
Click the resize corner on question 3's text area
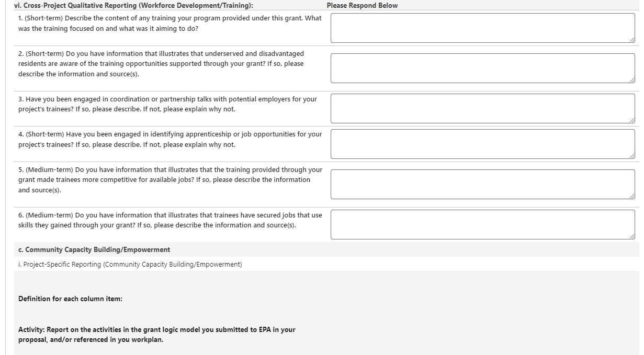click(632, 120)
